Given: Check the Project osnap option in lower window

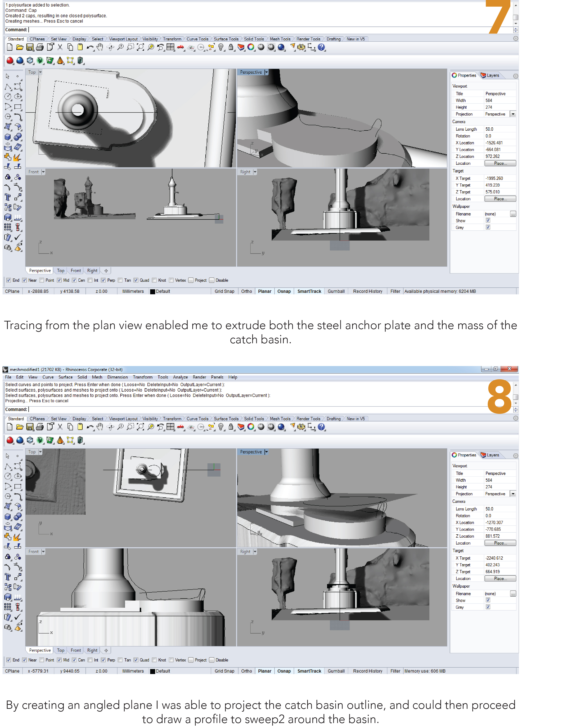Looking at the screenshot, I should [191, 660].
